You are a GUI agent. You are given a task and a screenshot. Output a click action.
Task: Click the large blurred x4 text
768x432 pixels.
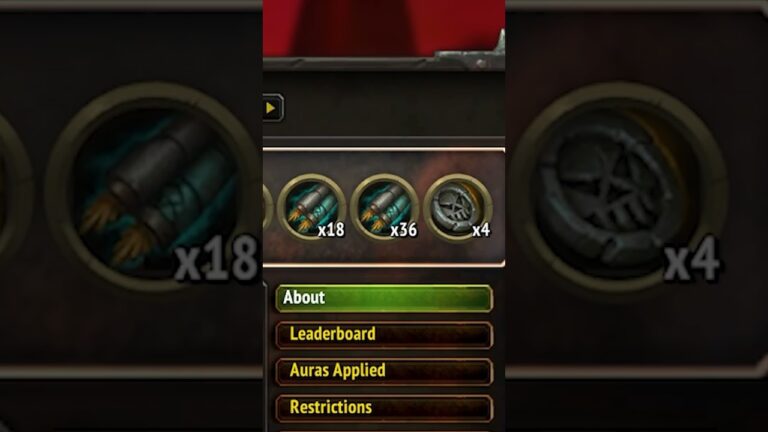[692, 258]
